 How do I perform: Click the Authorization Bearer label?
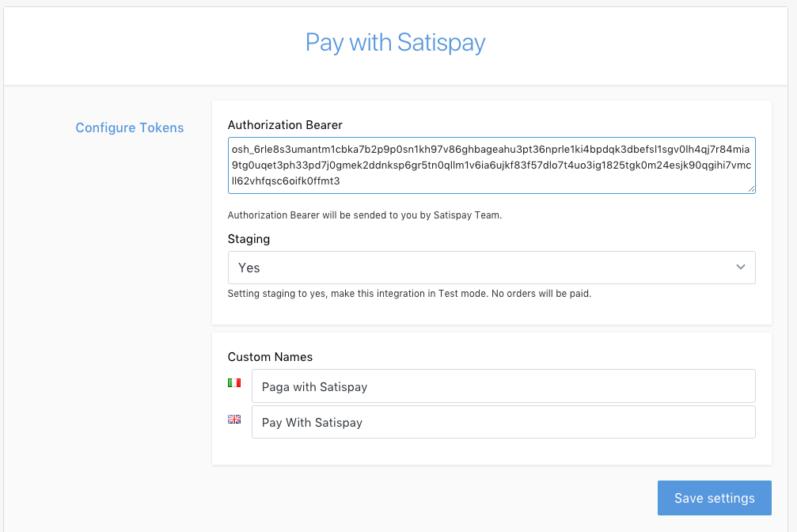coord(285,124)
